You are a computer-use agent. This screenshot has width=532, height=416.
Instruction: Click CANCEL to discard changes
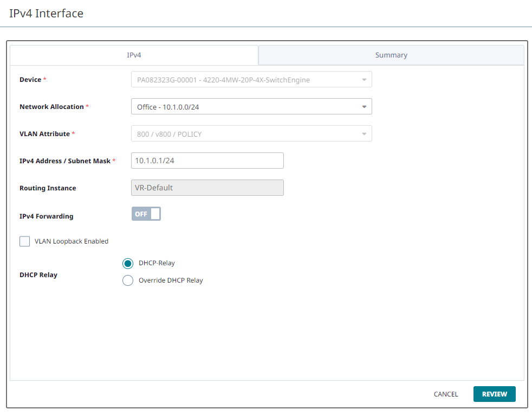click(445, 394)
